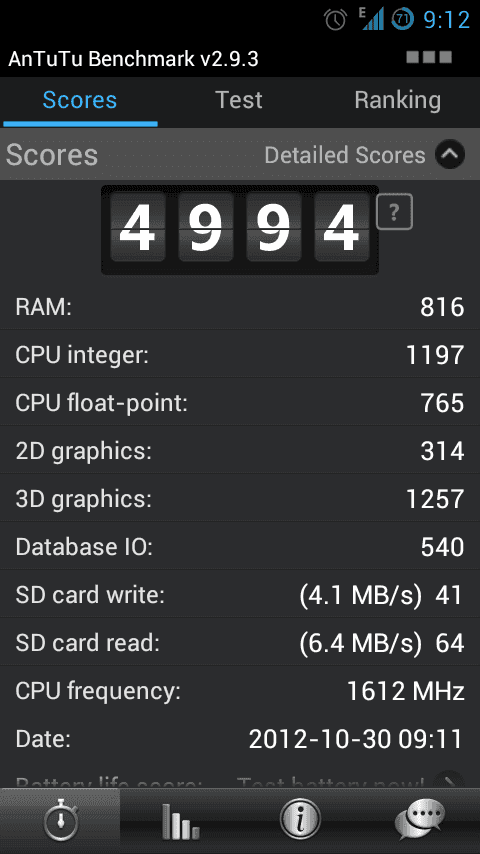The image size is (480, 854).
Task: Tap the 3D graphics score row
Action: 240,498
